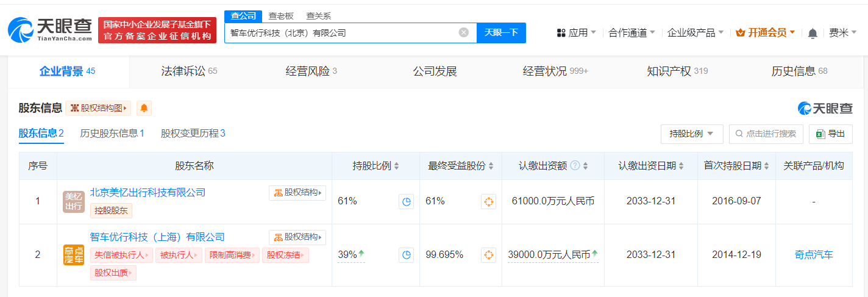Image resolution: width=868 pixels, height=297 pixels.
Task: Select the 经营风险 tab
Action: [311, 71]
